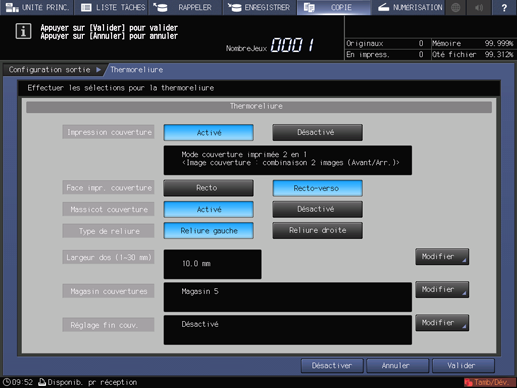Open help with the question mark icon
The width and height of the screenshot is (517, 388).
click(504, 7)
